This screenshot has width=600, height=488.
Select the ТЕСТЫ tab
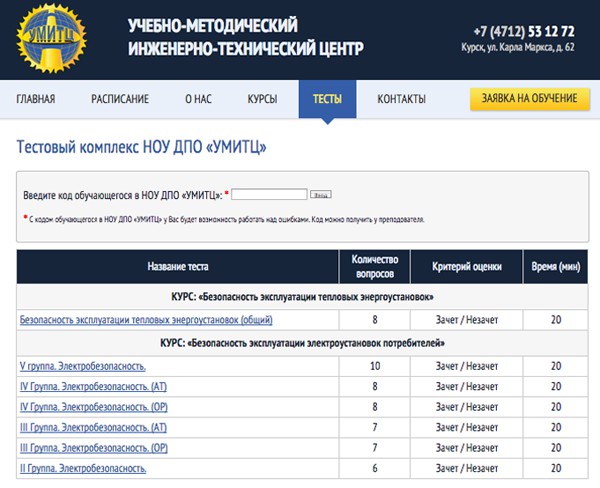click(327, 99)
